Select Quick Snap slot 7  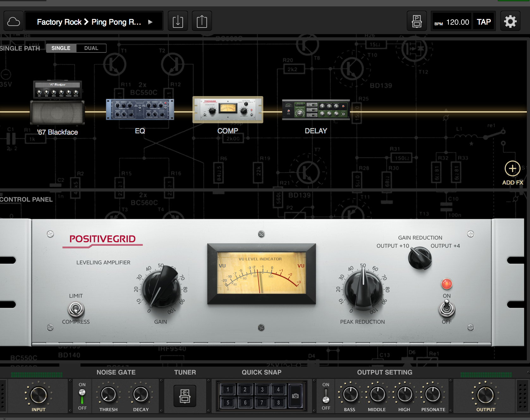[x=262, y=402]
